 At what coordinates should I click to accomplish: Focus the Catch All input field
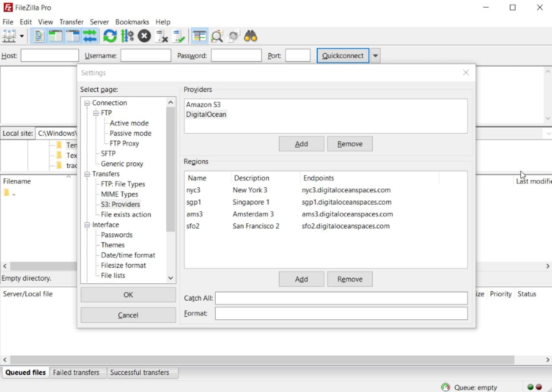[341, 298]
